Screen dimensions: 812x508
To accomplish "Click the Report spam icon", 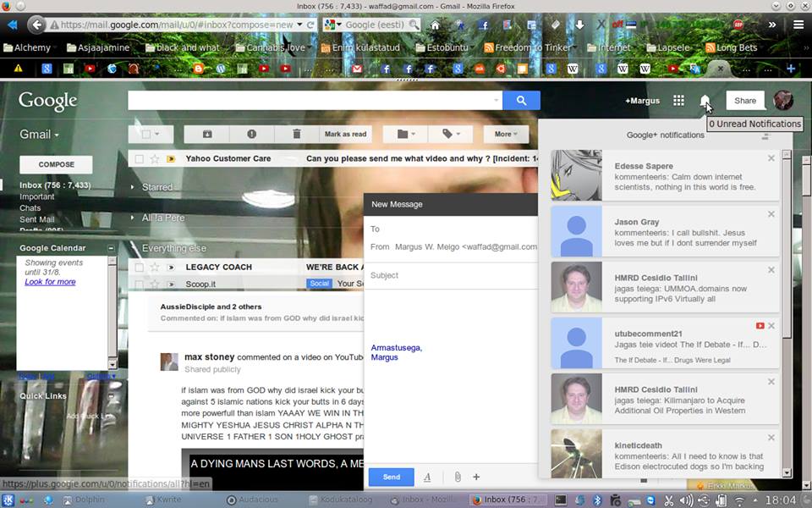I will click(x=252, y=134).
